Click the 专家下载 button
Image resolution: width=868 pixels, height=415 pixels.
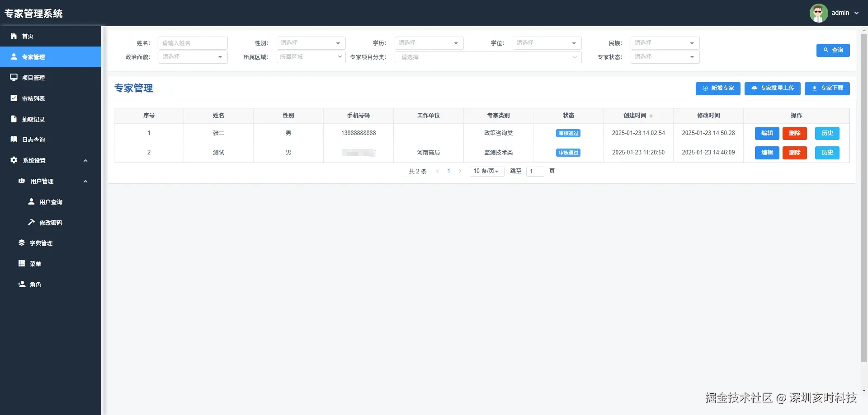[x=827, y=89]
